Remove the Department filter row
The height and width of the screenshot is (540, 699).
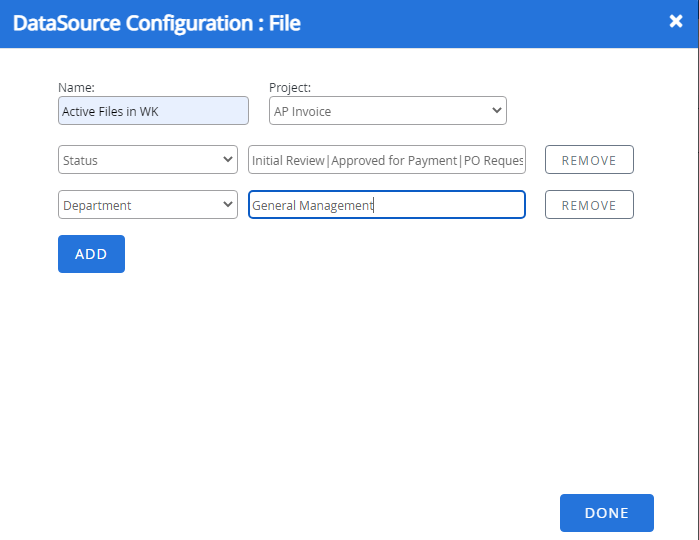[589, 205]
